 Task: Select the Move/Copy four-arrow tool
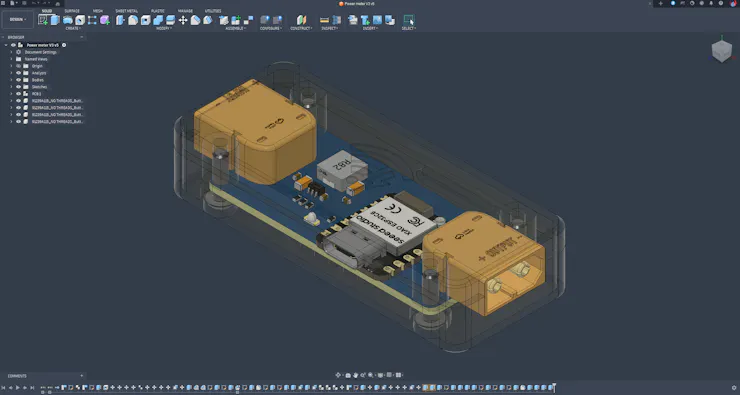point(183,20)
